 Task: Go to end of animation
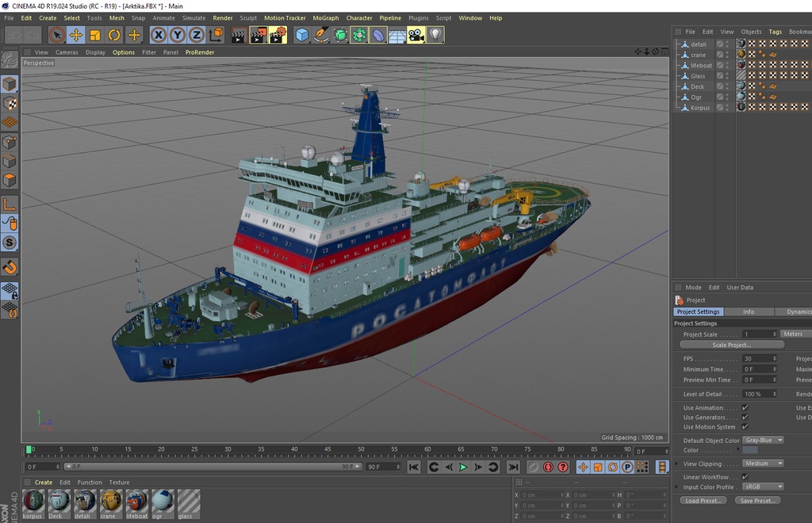pyautogui.click(x=513, y=467)
